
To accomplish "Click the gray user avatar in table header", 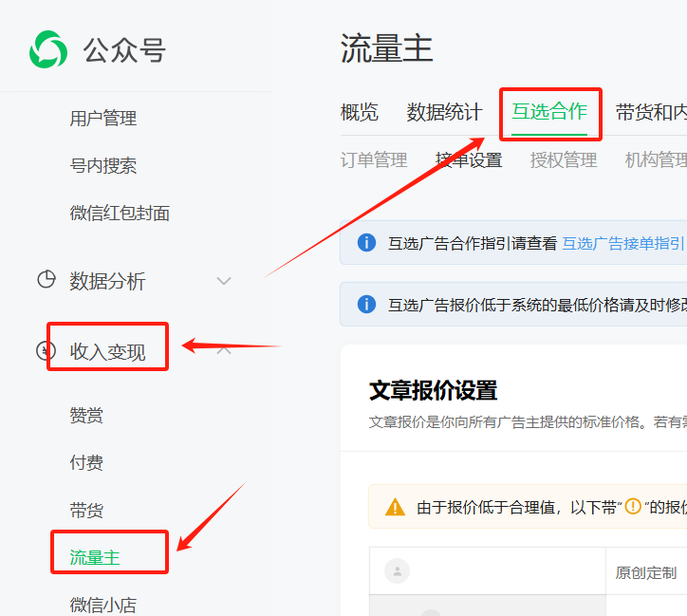I will [x=397, y=570].
